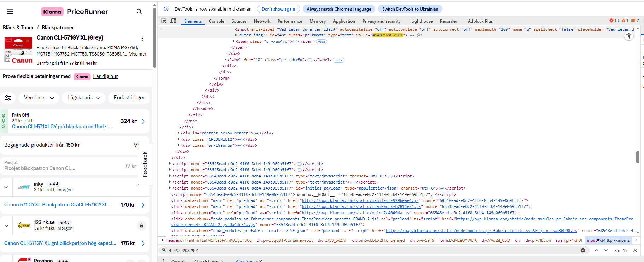The image size is (644, 262).
Task: Open the drawer three-dot menu
Action: point(163,260)
